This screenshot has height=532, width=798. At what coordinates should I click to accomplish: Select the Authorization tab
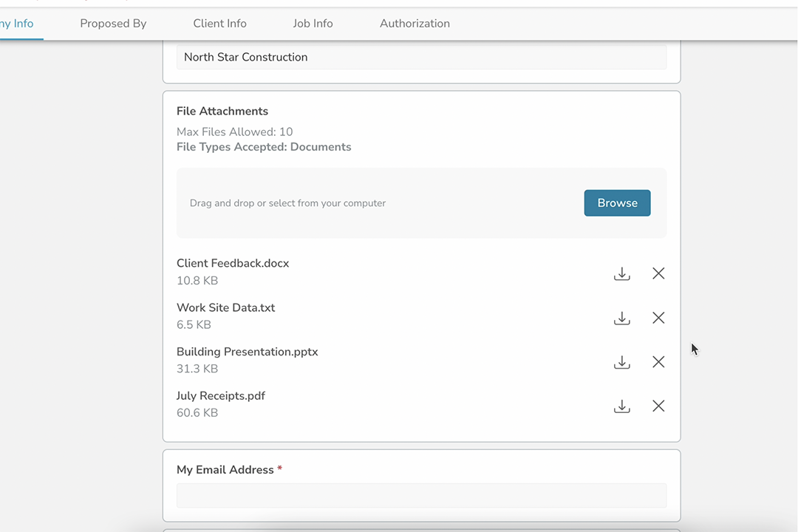(415, 24)
